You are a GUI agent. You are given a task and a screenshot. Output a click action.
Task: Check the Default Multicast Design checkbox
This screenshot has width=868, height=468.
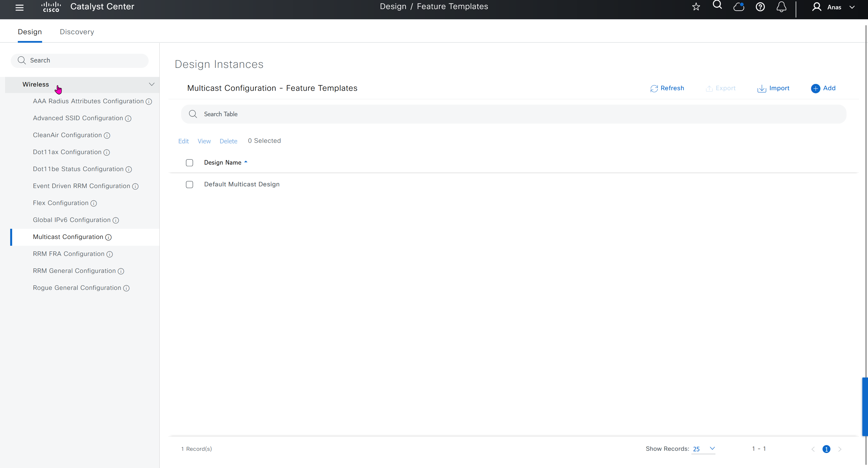pos(189,184)
